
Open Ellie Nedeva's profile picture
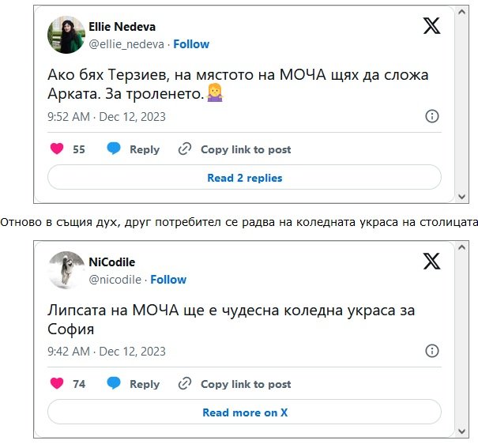coord(66,36)
